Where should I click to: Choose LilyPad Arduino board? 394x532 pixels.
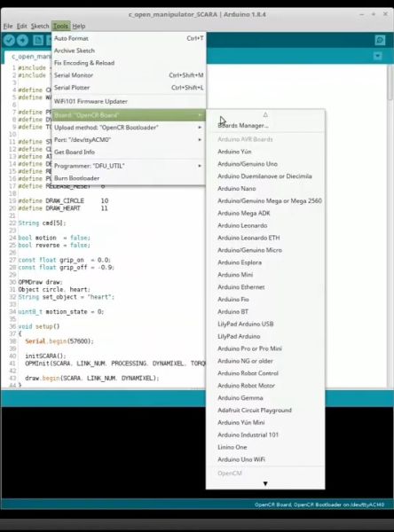click(x=265, y=336)
